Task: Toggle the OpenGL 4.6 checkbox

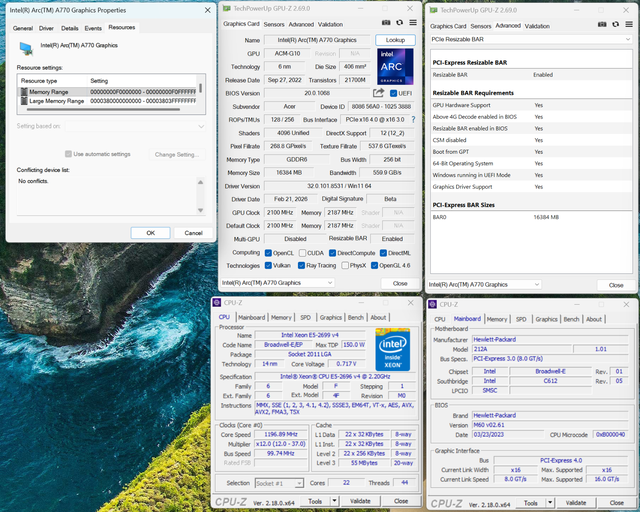Action: pos(374,265)
